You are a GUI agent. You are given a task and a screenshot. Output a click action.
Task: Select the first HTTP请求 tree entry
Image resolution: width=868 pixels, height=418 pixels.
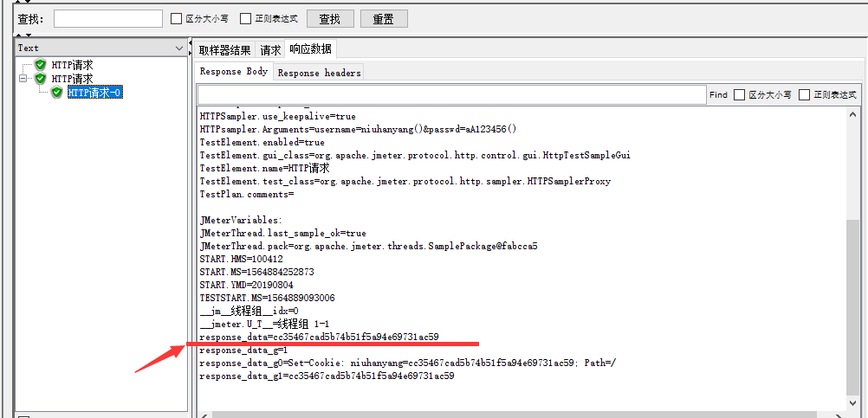71,65
